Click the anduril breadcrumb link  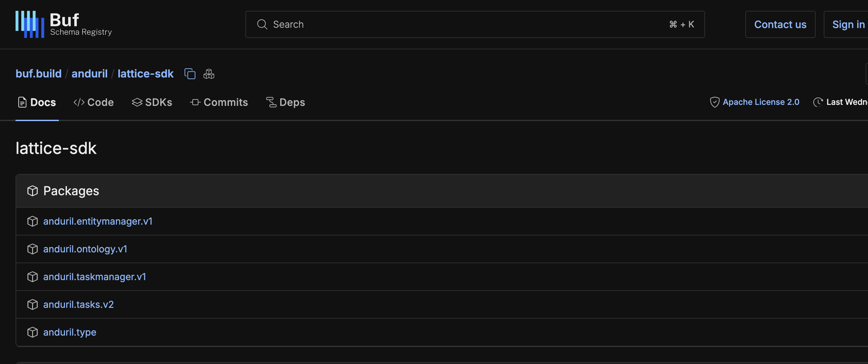coord(90,74)
